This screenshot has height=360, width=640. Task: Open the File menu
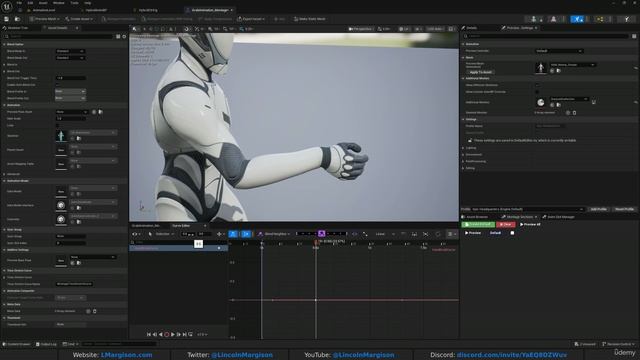coord(19,3)
